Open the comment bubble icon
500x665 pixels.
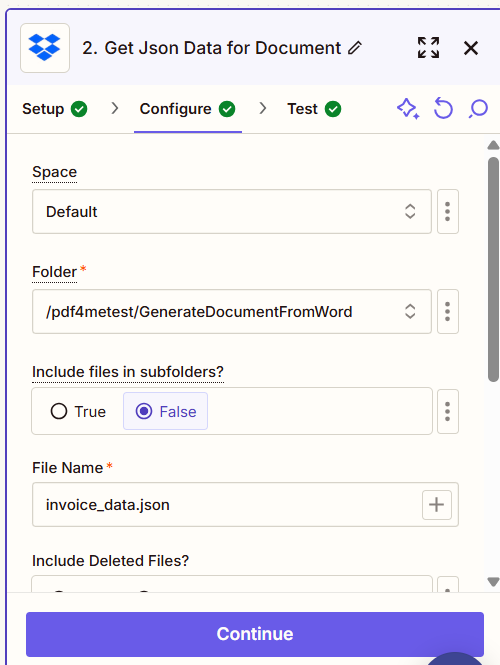click(478, 109)
